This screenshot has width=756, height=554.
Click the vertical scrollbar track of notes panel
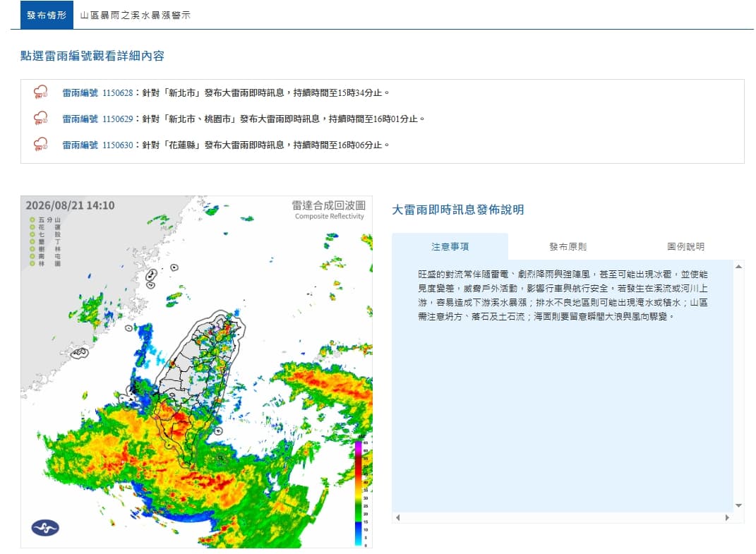click(738, 386)
